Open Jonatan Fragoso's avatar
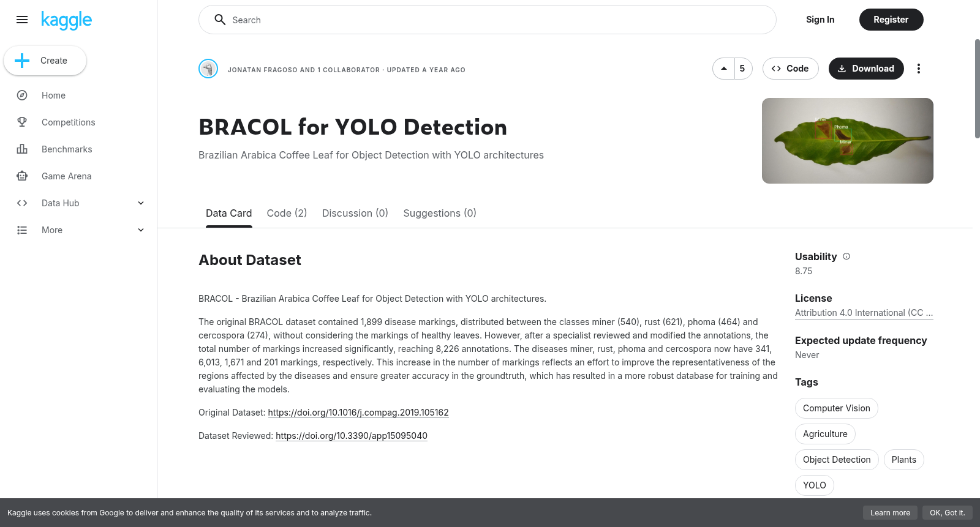Image resolution: width=980 pixels, height=527 pixels. pos(208,69)
